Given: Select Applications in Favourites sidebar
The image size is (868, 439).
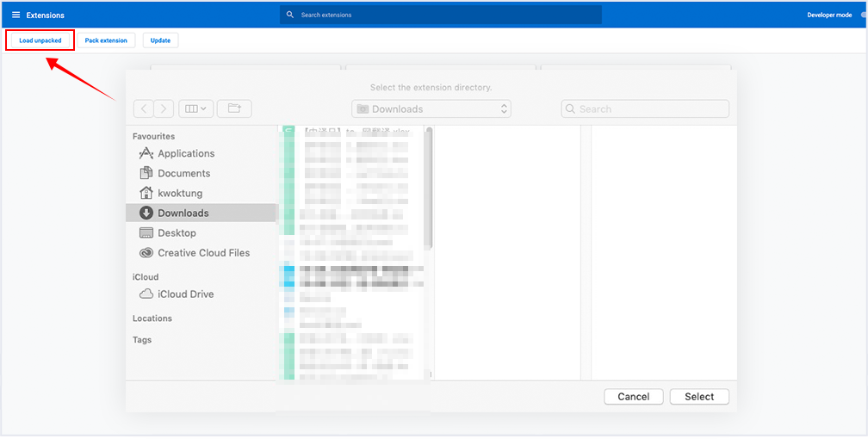Looking at the screenshot, I should [201, 153].
